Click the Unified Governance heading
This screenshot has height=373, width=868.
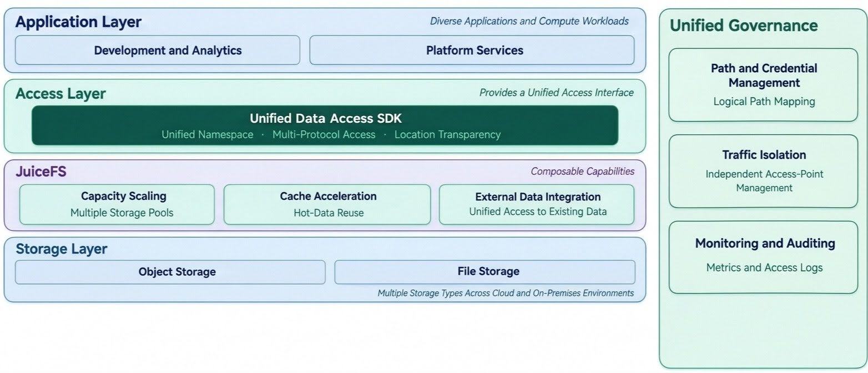[744, 26]
